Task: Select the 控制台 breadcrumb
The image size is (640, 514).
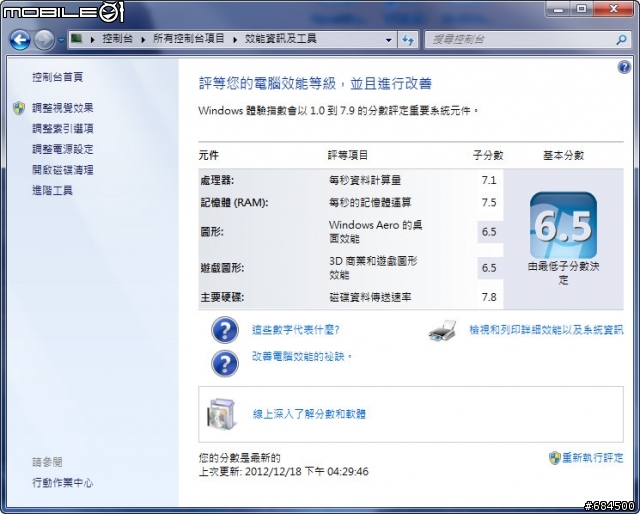Action: [118, 39]
